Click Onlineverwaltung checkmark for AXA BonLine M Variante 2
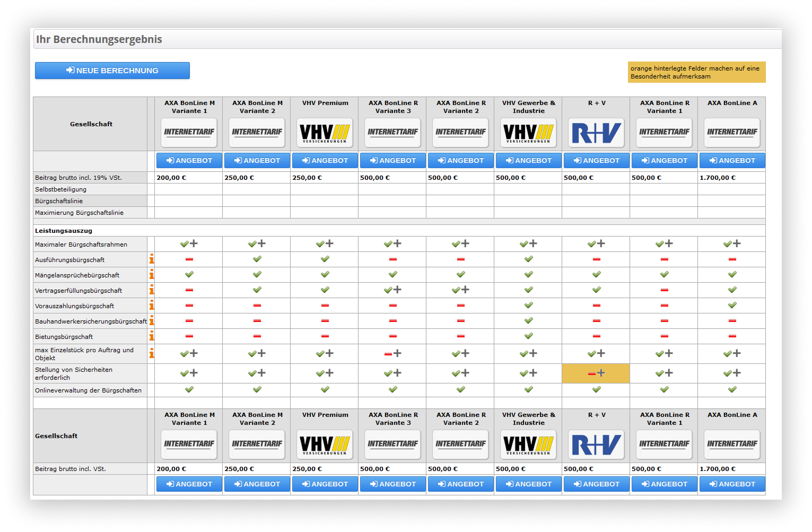812x532 pixels. (x=257, y=389)
